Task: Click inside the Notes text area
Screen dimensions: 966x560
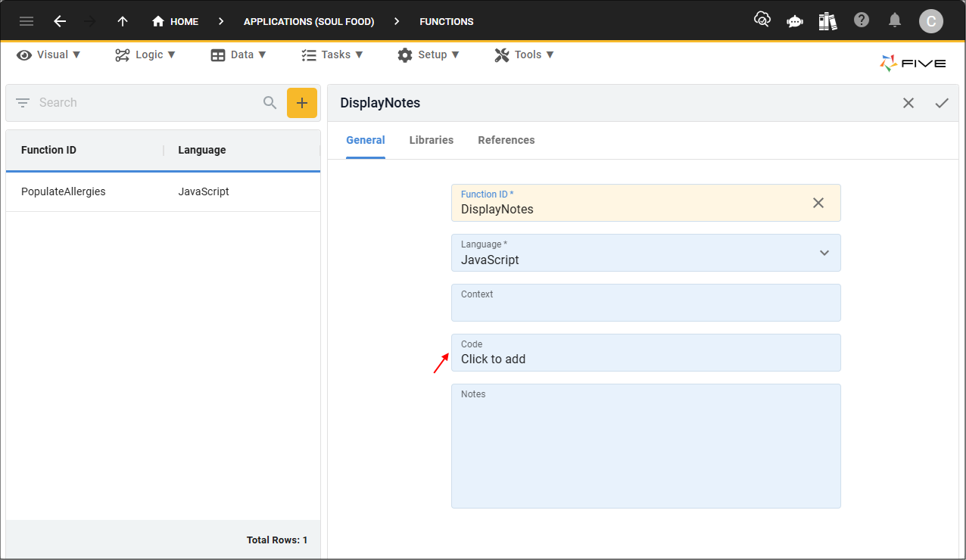Action: pyautogui.click(x=646, y=446)
